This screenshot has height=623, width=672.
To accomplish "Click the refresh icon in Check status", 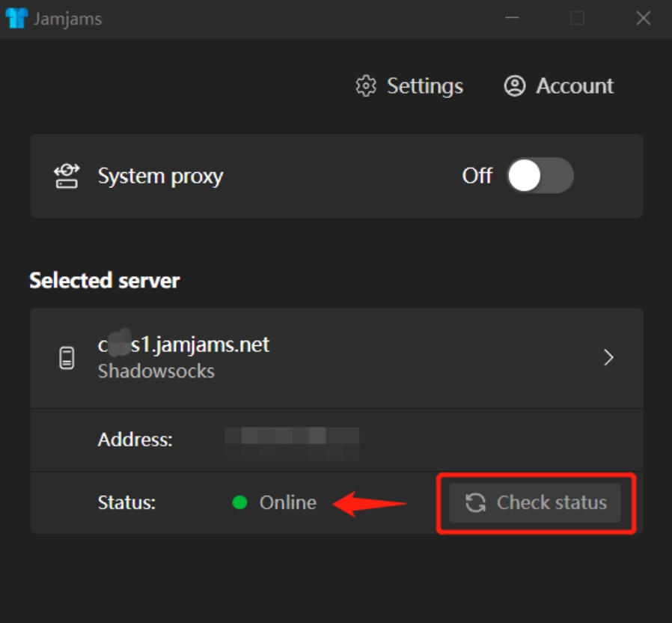I will pyautogui.click(x=475, y=502).
